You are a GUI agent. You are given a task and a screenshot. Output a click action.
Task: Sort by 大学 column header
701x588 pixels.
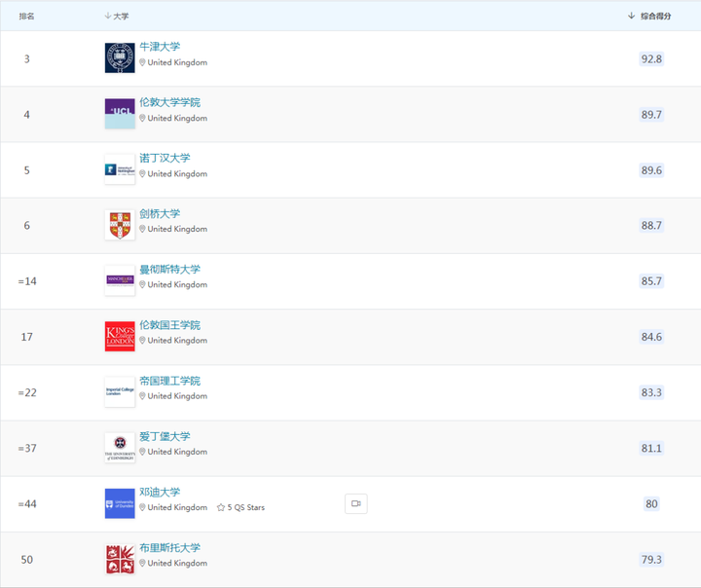117,17
